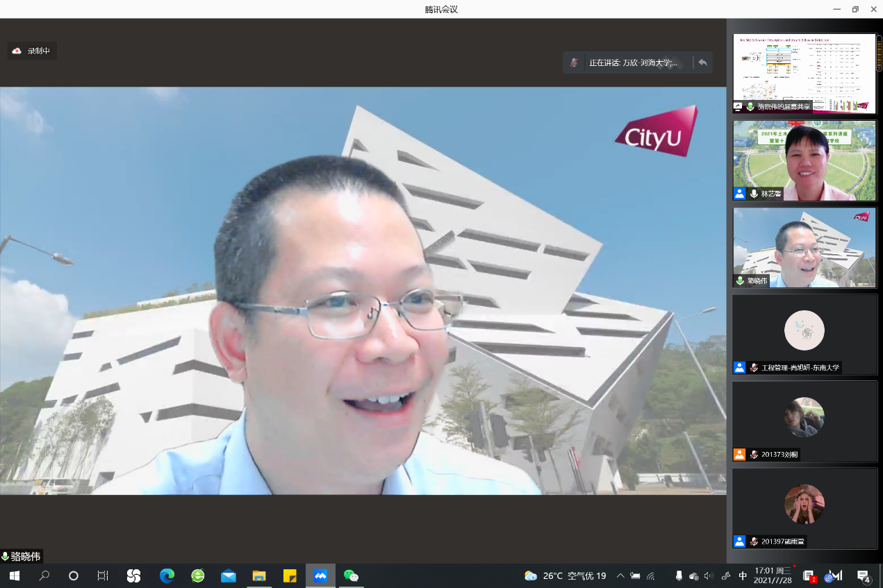Click the 正在讲话 current speaker label
Screen dimensions: 883x588
(633, 62)
